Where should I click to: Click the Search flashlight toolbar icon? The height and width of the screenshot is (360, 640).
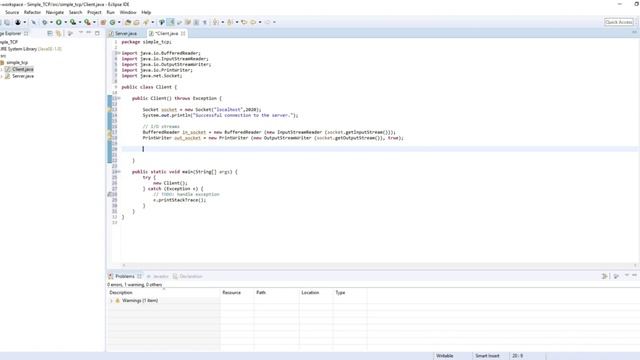146,22
